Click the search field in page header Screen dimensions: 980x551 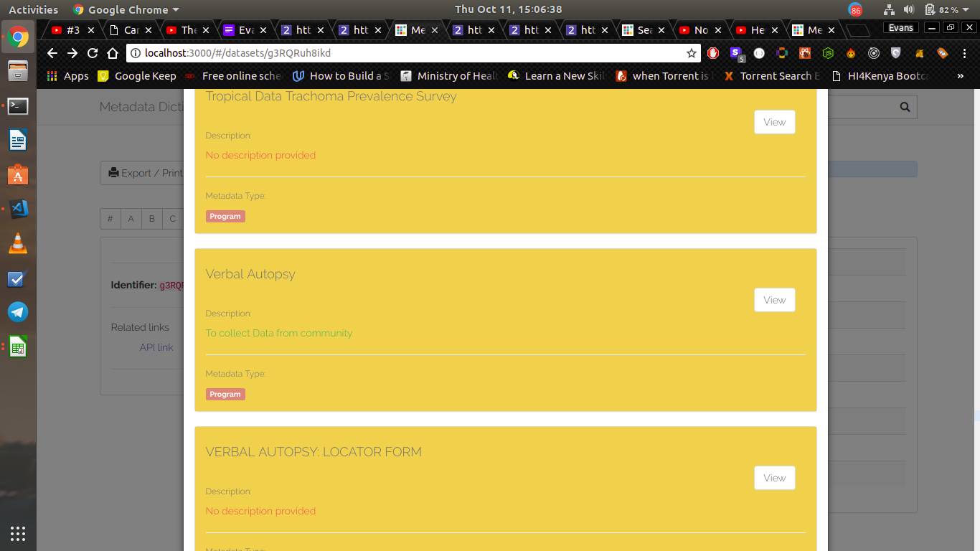coord(860,107)
